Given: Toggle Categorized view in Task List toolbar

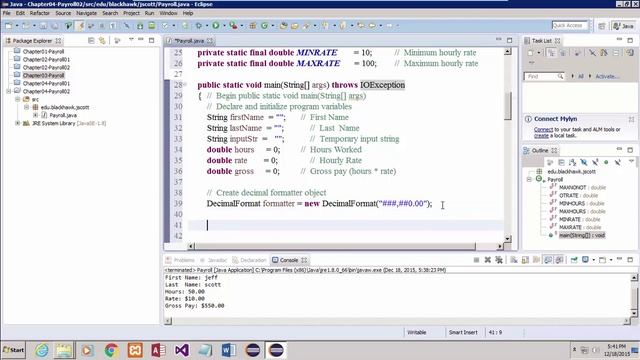Looking at the screenshot, I should point(551,53).
